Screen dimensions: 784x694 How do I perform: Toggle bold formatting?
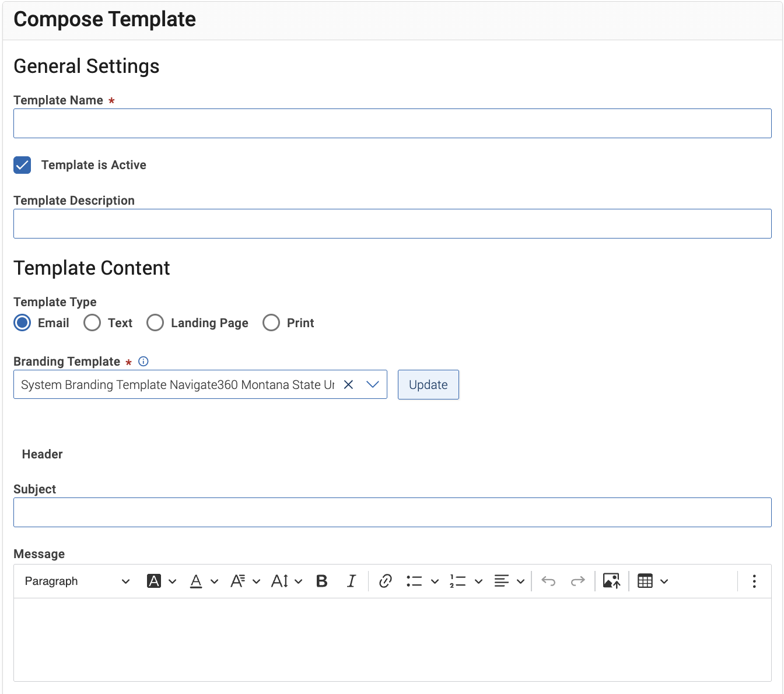click(x=322, y=581)
